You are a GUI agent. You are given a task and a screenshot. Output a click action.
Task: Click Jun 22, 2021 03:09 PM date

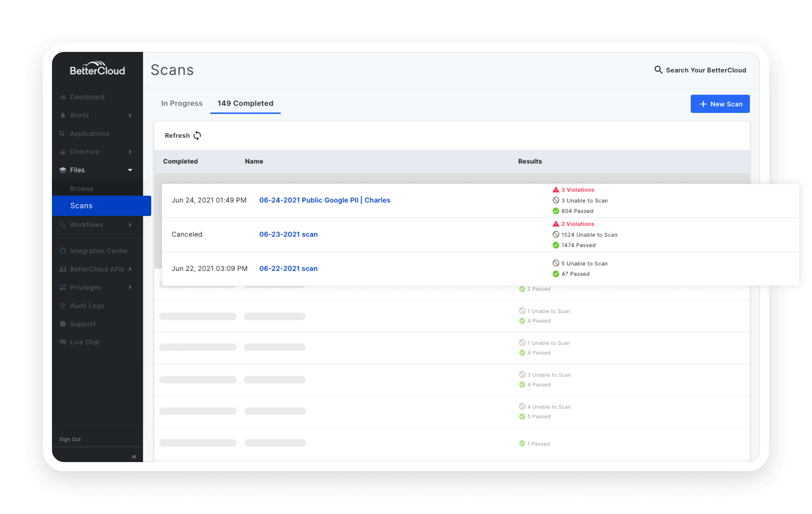pos(210,269)
